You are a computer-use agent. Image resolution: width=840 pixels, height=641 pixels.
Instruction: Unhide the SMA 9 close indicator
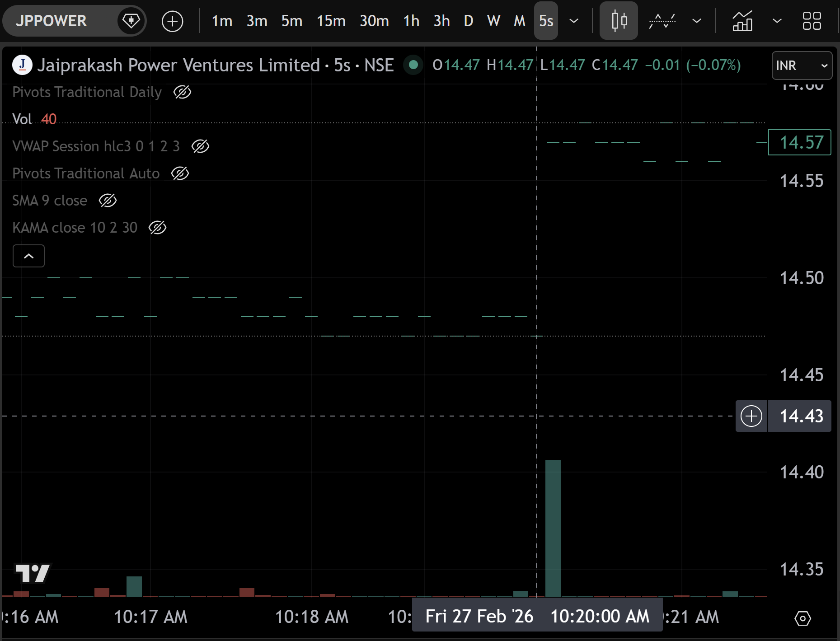click(x=108, y=201)
